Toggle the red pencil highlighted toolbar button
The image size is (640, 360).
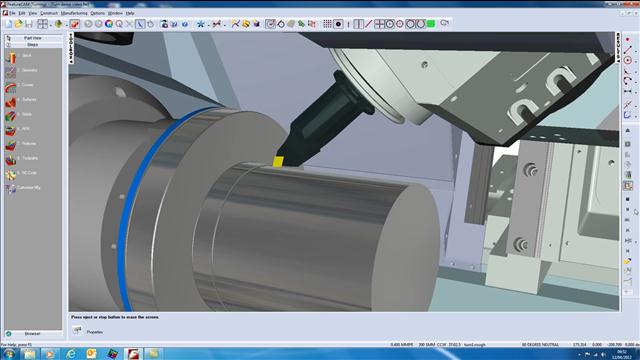coord(75,24)
